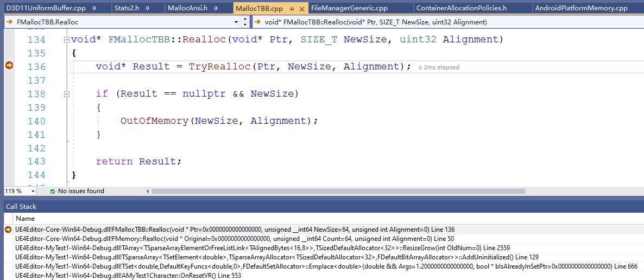
Task: Select the MallocTBB.cpp tab
Action: click(x=260, y=9)
